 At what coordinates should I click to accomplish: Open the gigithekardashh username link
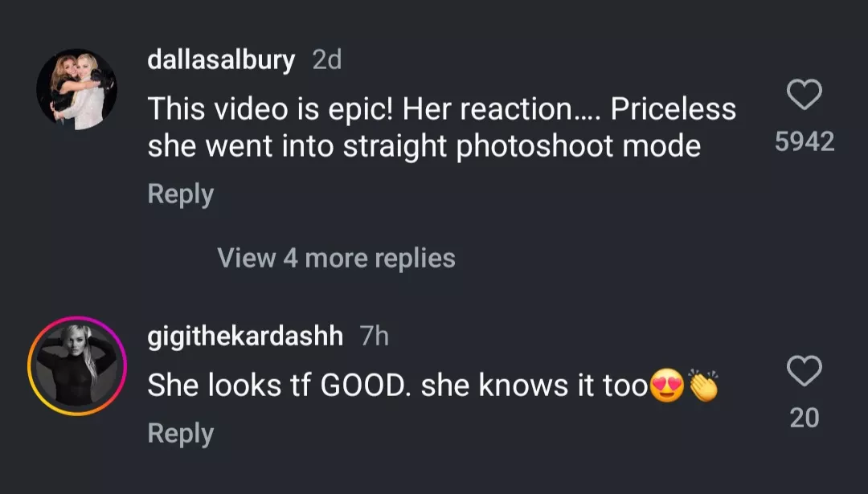pos(245,337)
